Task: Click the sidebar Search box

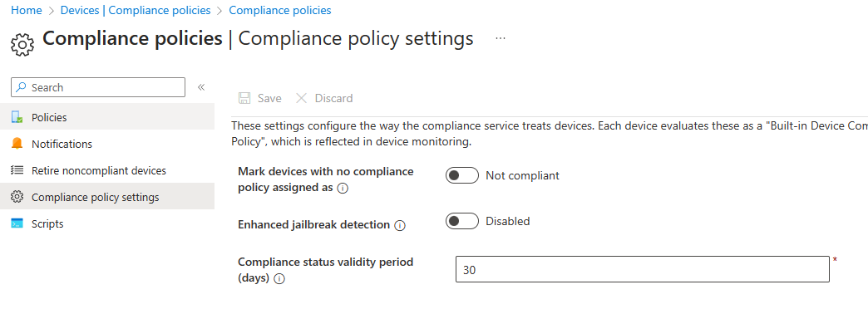Action: (98, 87)
